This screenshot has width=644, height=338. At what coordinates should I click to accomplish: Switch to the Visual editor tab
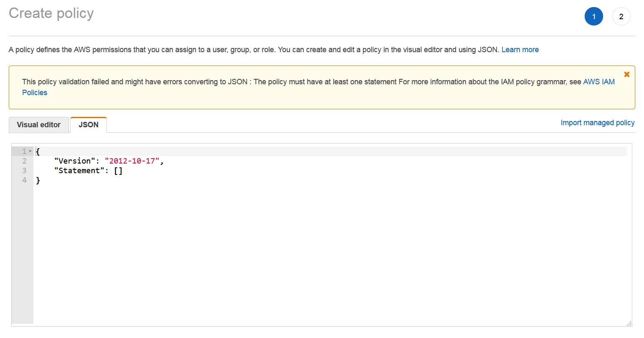[x=39, y=124]
